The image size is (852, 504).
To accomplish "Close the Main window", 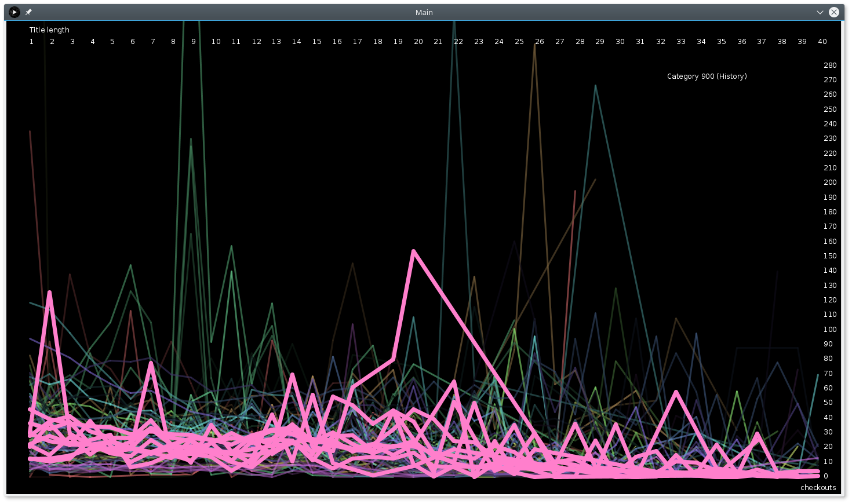I will [834, 12].
